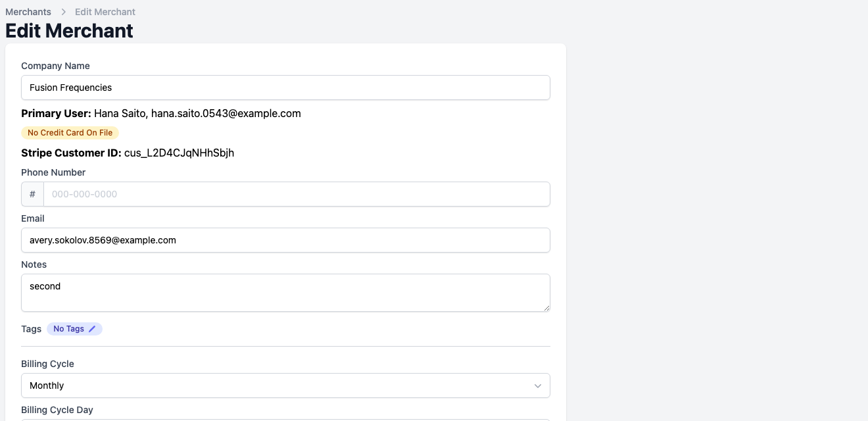
Task: Select the Notes field resize handle
Action: click(x=545, y=307)
